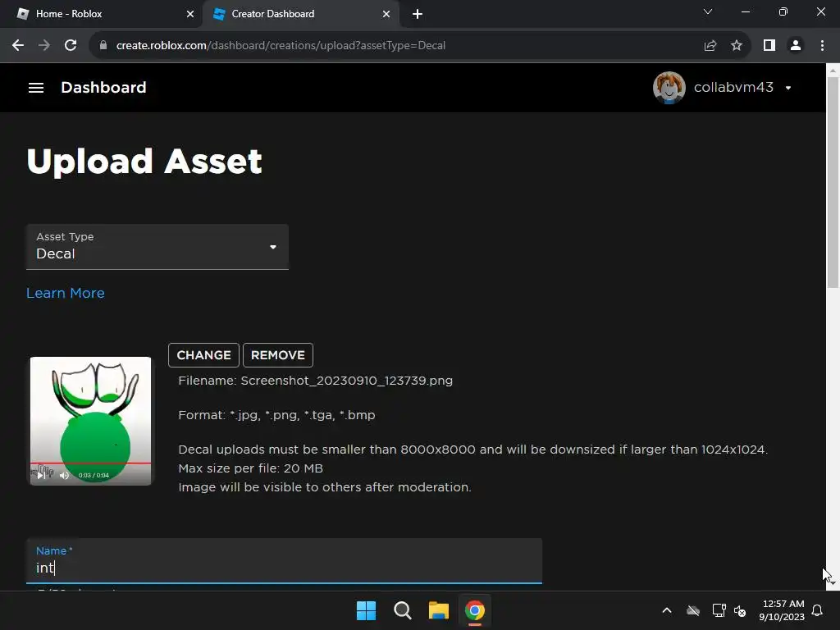This screenshot has width=840, height=630.
Task: Open the Windows Start menu
Action: (367, 610)
